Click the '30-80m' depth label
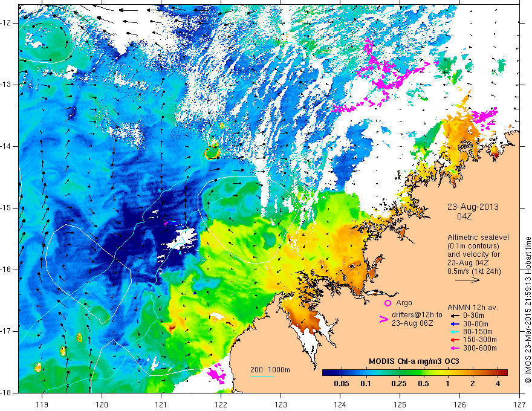Viewport: 532px width, 411px height. (x=476, y=324)
